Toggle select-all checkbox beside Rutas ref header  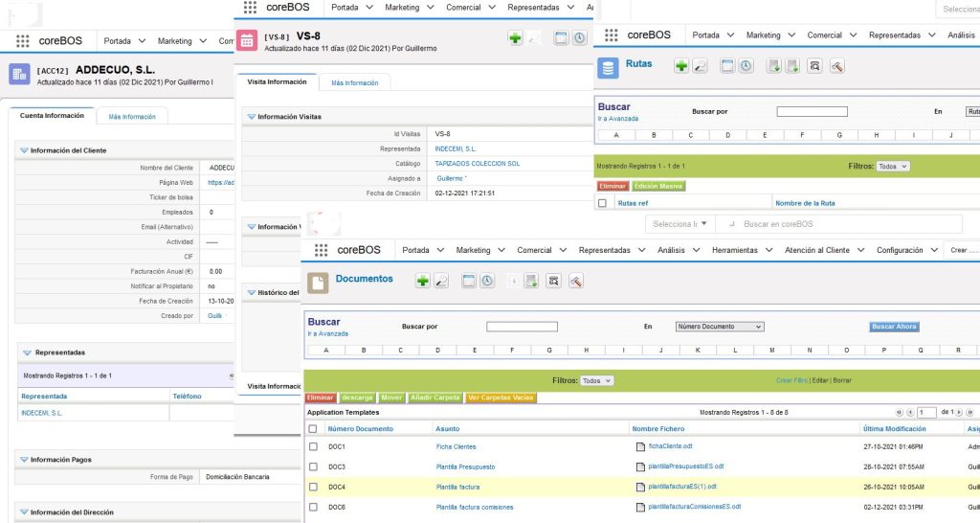point(602,203)
